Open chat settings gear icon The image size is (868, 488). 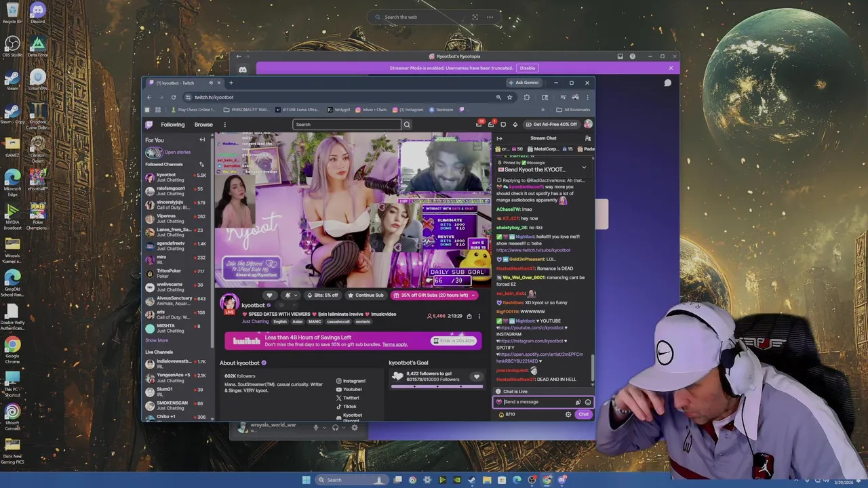click(x=568, y=414)
